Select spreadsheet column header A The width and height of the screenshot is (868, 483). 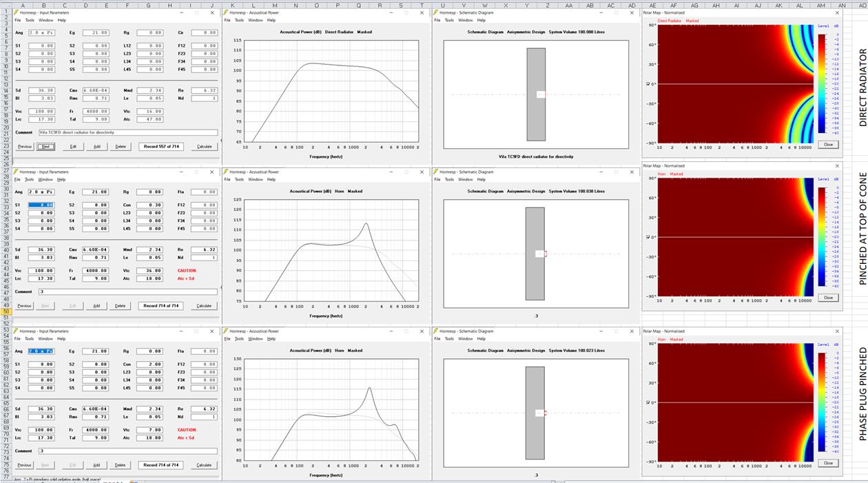pos(22,5)
